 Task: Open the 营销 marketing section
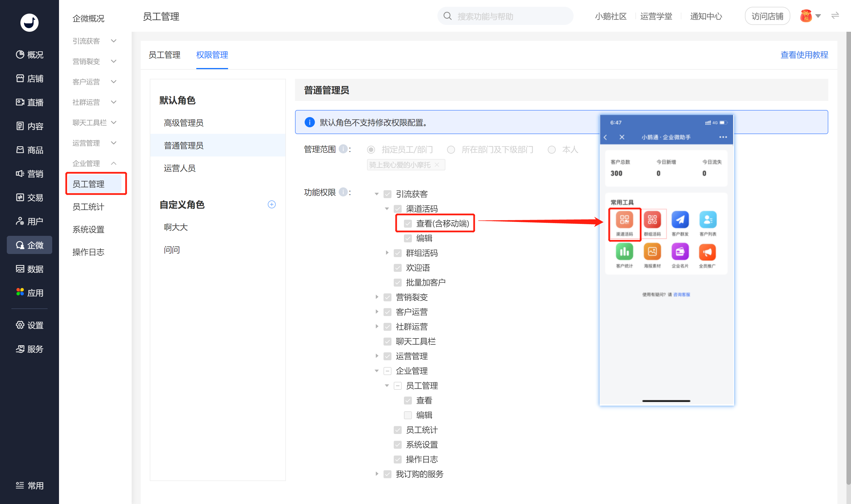click(30, 173)
